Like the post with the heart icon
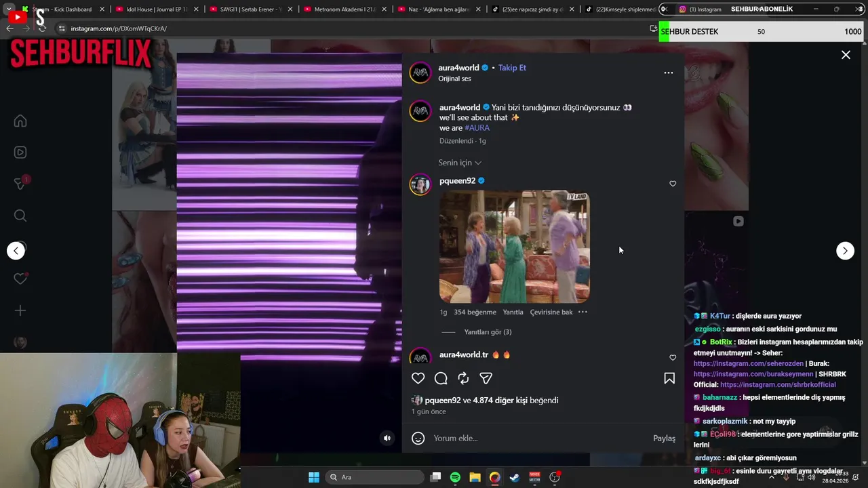Screen dimensions: 868x488 pos(418,378)
